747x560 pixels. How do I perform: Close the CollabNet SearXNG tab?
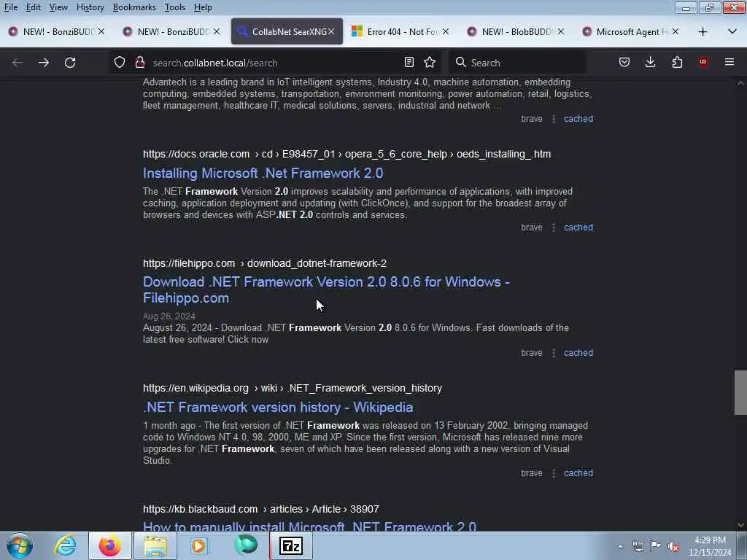[331, 31]
